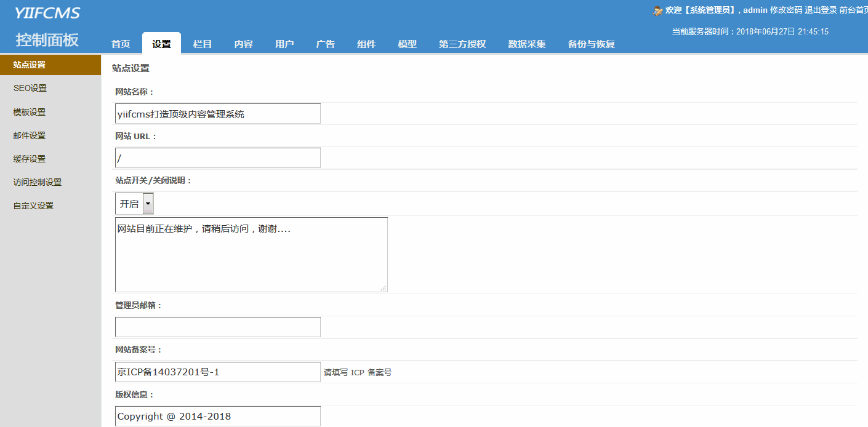This screenshot has height=427, width=868.
Task: Click the 退出登录 link
Action: (x=821, y=10)
